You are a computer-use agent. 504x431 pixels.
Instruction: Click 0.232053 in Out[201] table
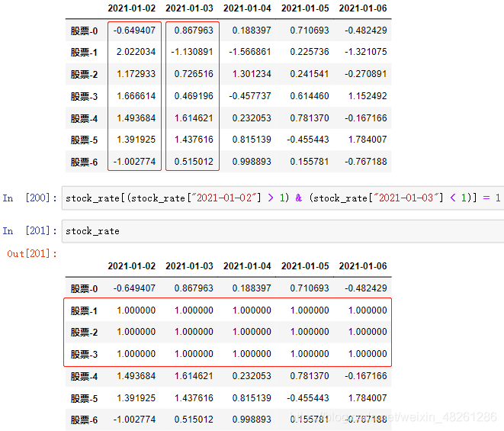(252, 376)
